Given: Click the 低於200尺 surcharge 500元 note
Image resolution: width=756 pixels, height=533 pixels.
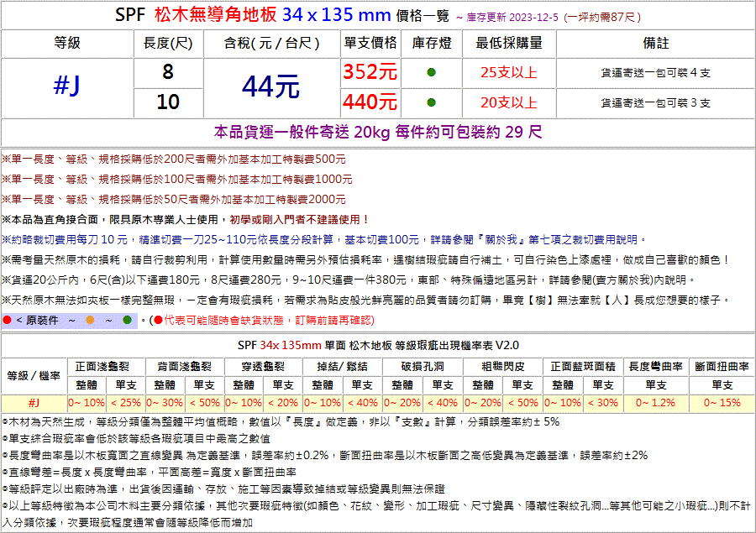Looking at the screenshot, I should 174,159.
